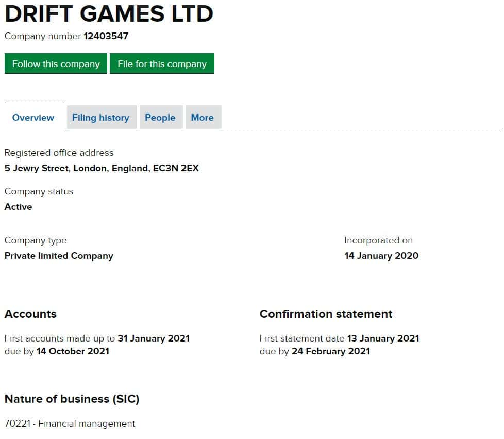Image resolution: width=504 pixels, height=439 pixels.
Task: Click the Confirmation statement heading
Action: coord(326,314)
